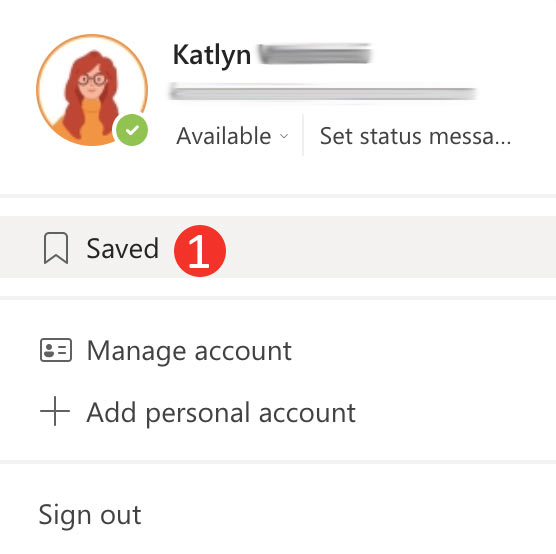The width and height of the screenshot is (556, 554).
Task: Click the green available checkmark badge
Action: [x=132, y=130]
